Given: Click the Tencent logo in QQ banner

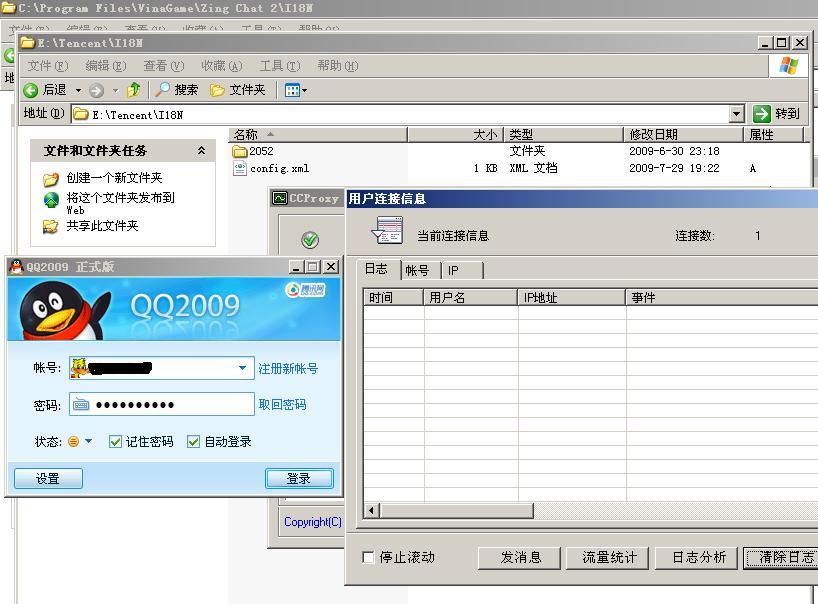Looking at the screenshot, I should point(306,289).
